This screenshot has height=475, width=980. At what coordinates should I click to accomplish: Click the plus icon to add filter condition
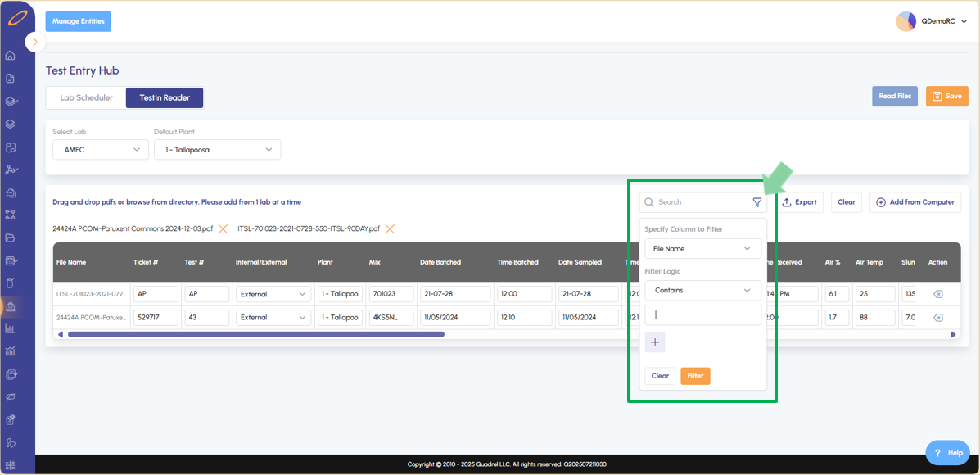pos(655,342)
